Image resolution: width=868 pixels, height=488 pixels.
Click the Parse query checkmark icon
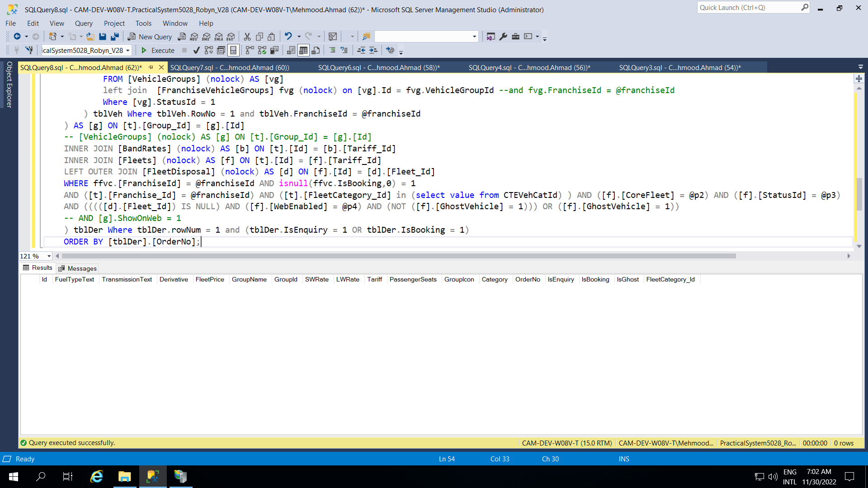pyautogui.click(x=196, y=50)
